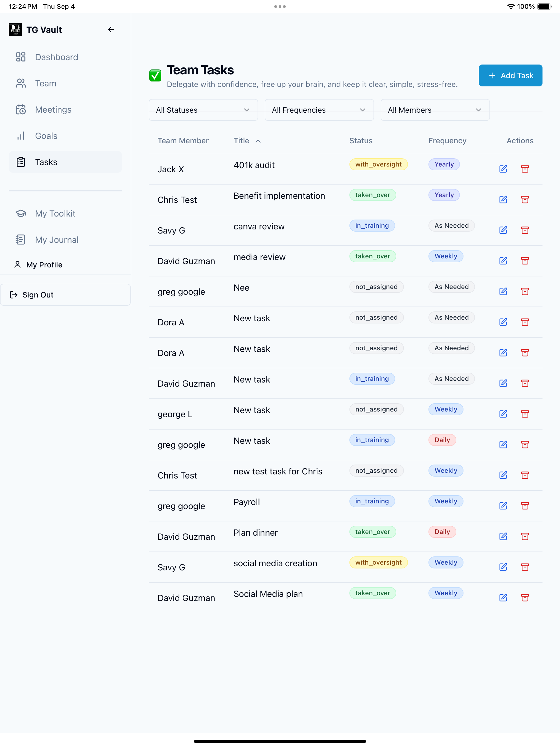Archive the new test task for Chris
Image resolution: width=560 pixels, height=747 pixels.
525,475
